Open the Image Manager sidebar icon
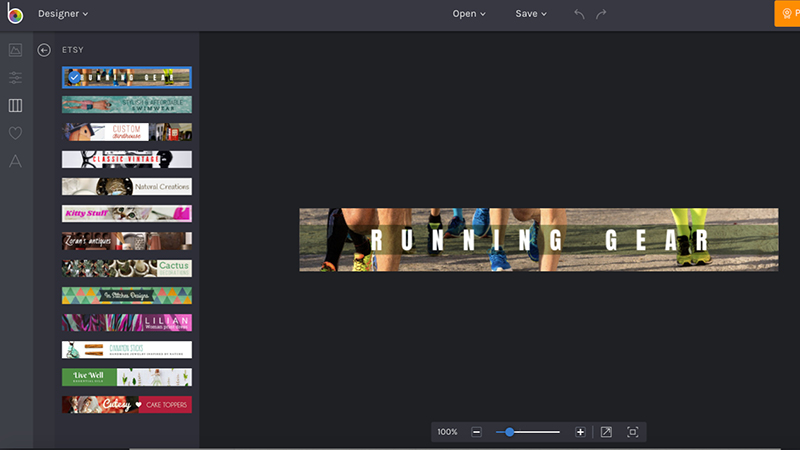Image resolution: width=800 pixels, height=450 pixels. coord(15,50)
